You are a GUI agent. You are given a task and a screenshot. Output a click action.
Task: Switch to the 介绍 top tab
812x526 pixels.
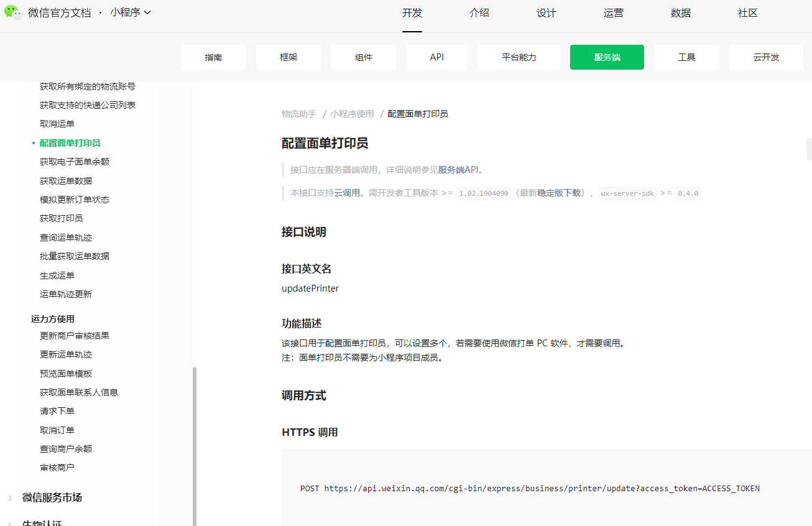coord(479,13)
